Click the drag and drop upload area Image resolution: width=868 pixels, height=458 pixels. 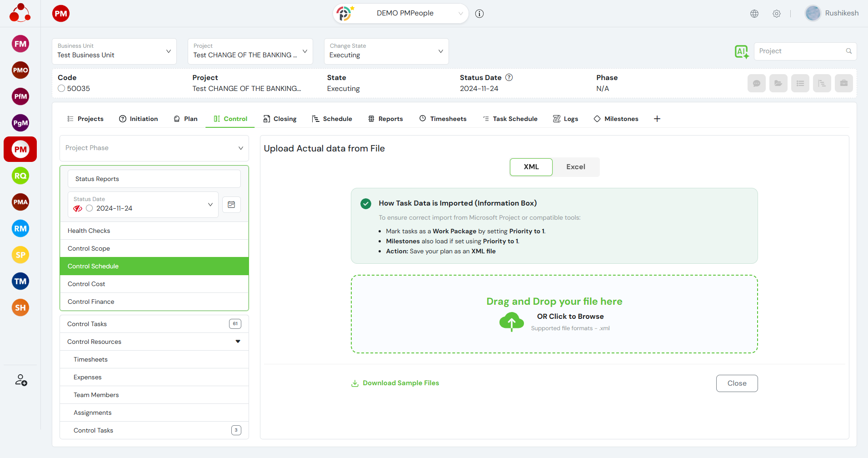(554, 314)
